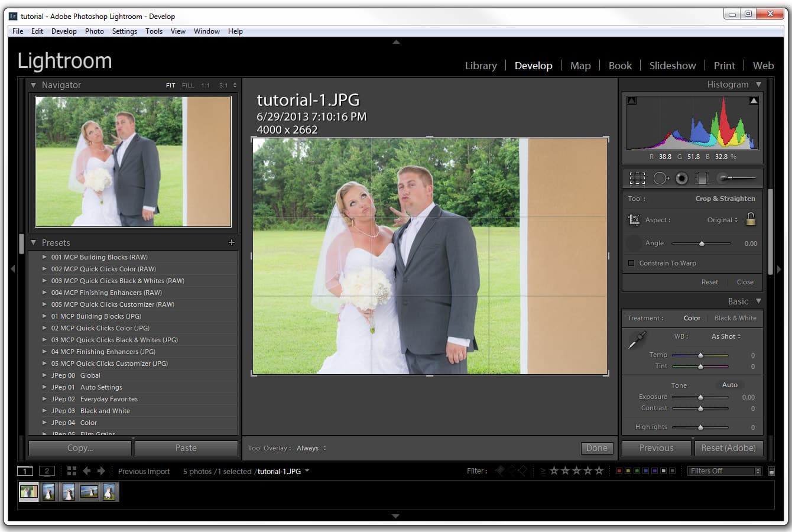
Task: Select the first thumbnail in the filmstrip
Action: point(28,491)
